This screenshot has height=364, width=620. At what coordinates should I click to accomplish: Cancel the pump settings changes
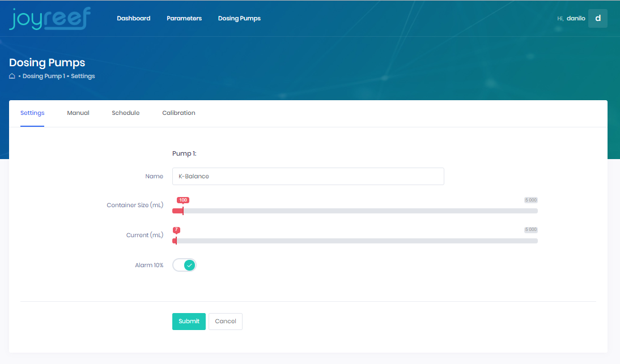point(226,322)
